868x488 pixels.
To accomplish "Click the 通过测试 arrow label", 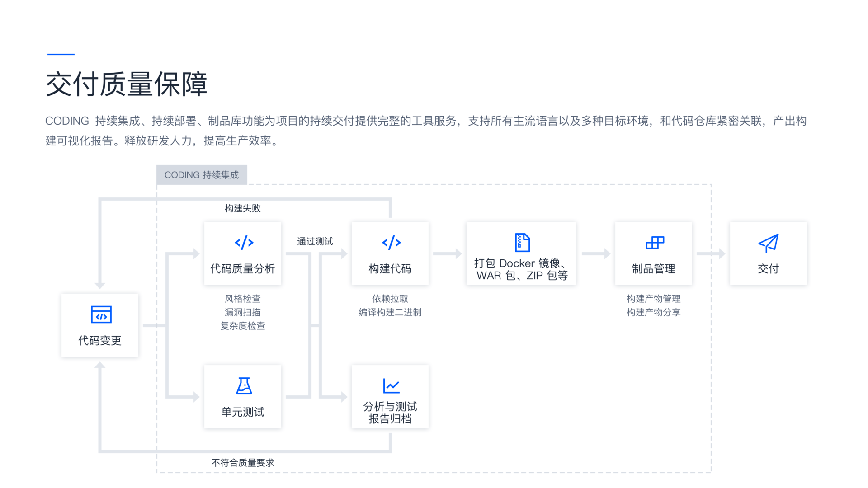I will pyautogui.click(x=315, y=241).
